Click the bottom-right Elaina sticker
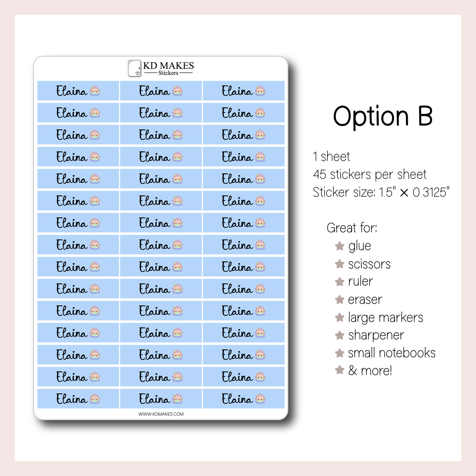Image resolution: width=476 pixels, height=476 pixels. click(x=244, y=399)
